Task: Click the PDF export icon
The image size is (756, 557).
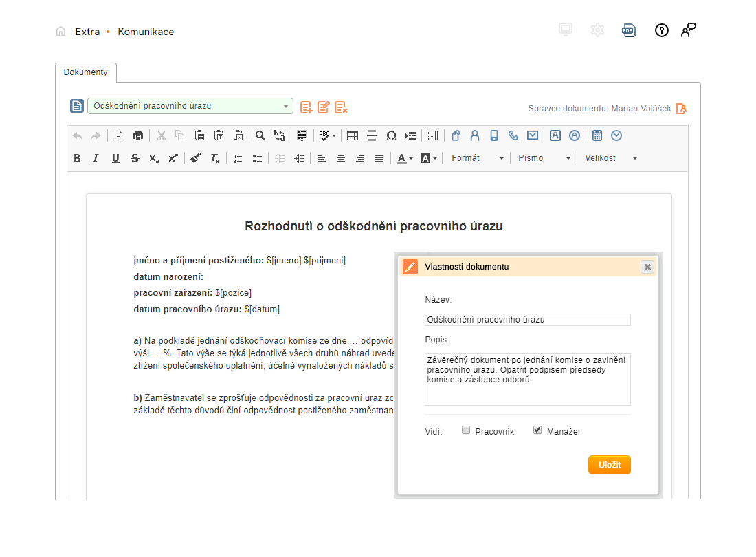Action: point(628,30)
